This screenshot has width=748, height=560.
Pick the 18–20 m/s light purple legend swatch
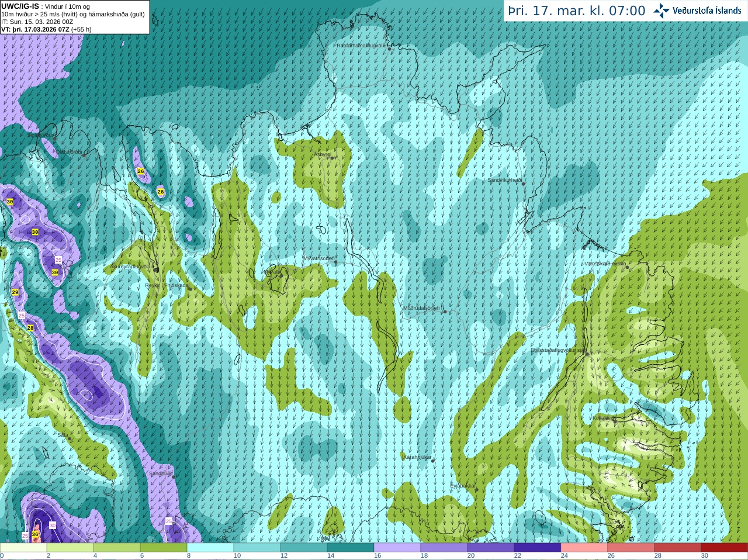point(444,548)
